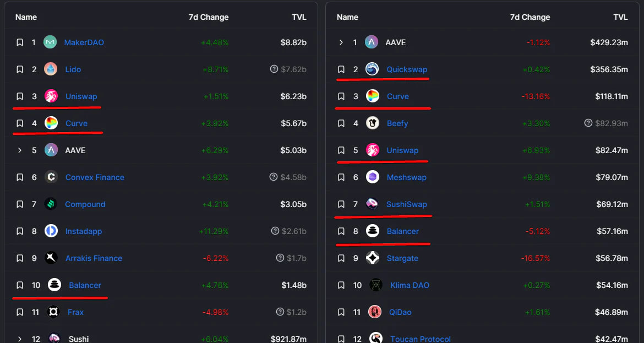
Task: Click the Beefy cow logo
Action: (372, 123)
